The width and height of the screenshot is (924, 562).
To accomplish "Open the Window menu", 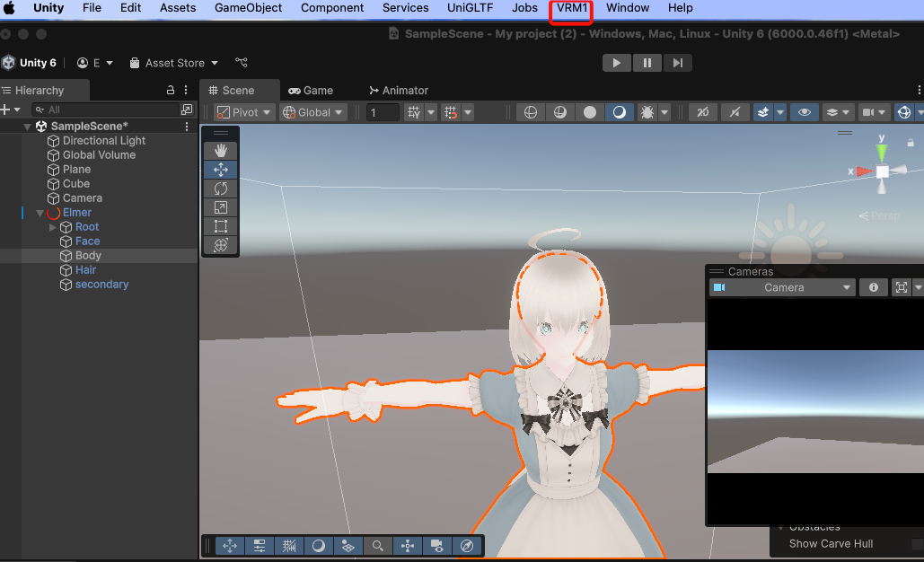I will click(628, 8).
